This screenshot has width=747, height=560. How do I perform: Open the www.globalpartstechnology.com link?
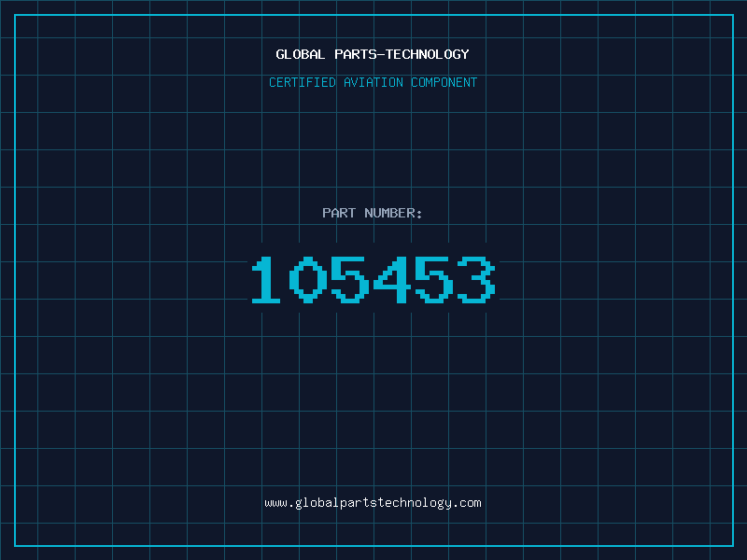click(x=373, y=503)
